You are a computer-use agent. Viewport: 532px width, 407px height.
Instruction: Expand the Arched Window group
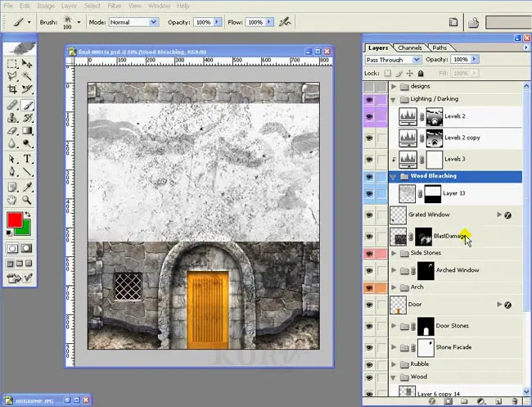pyautogui.click(x=394, y=270)
